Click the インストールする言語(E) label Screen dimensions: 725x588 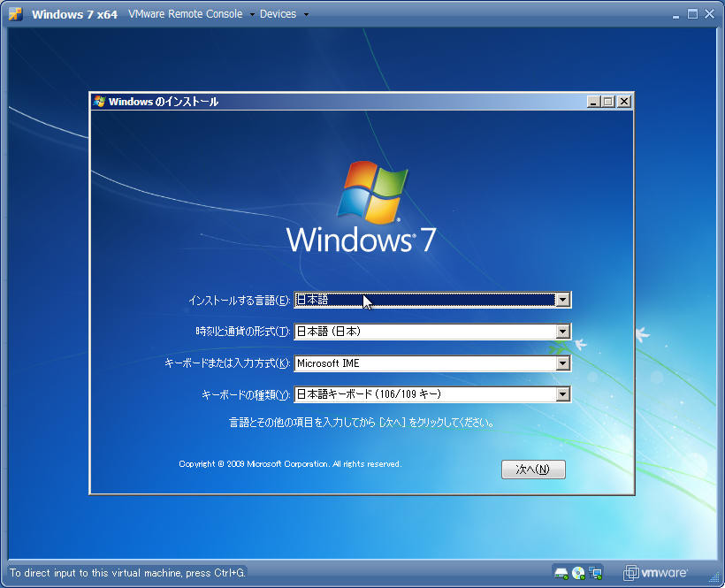pyautogui.click(x=239, y=301)
